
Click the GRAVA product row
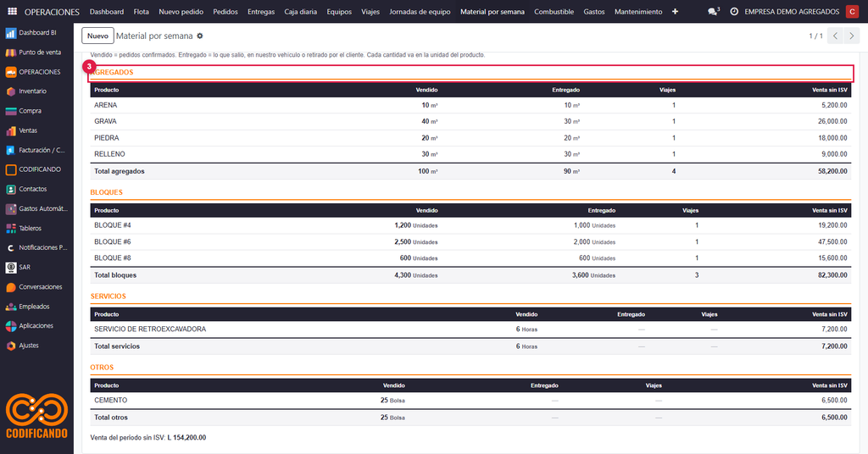470,121
